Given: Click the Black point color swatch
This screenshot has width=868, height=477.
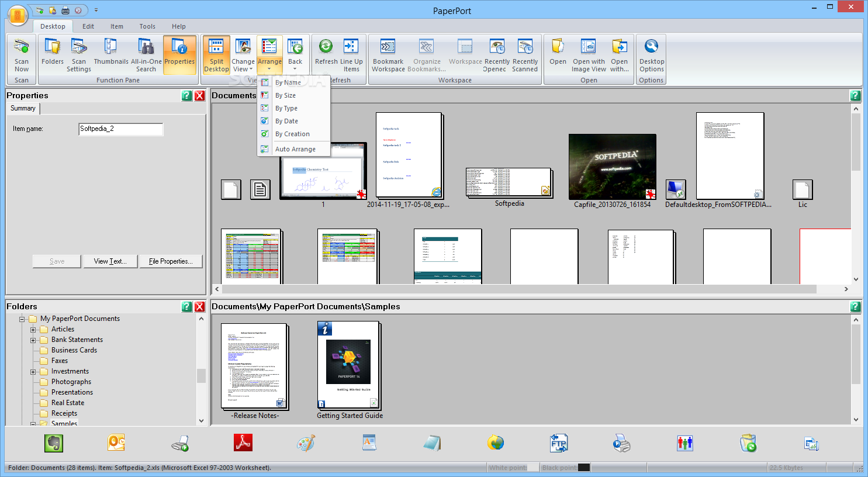Looking at the screenshot, I should 583,468.
